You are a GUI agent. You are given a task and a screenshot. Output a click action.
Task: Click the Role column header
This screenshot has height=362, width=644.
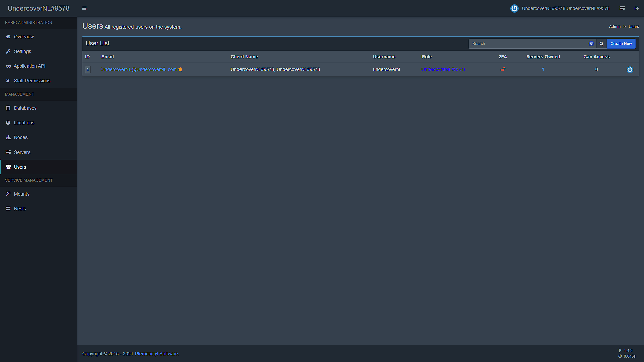coord(427,57)
